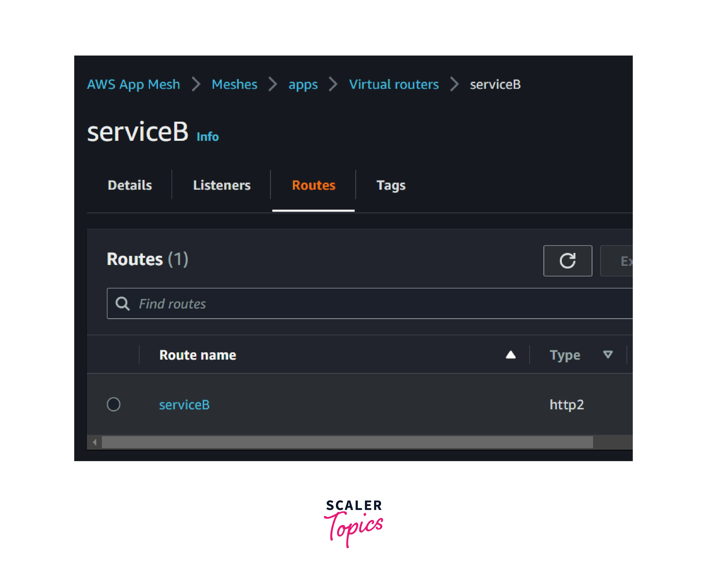707x588 pixels.
Task: Select the Routes tab
Action: [x=313, y=185]
